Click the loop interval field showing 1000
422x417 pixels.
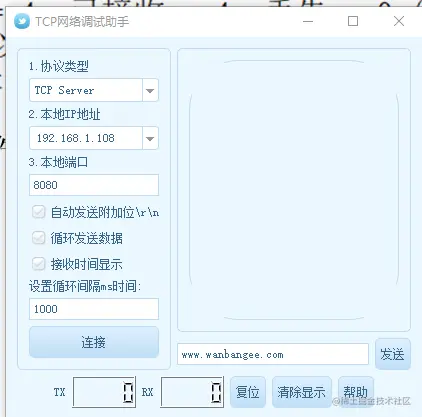pos(94,309)
